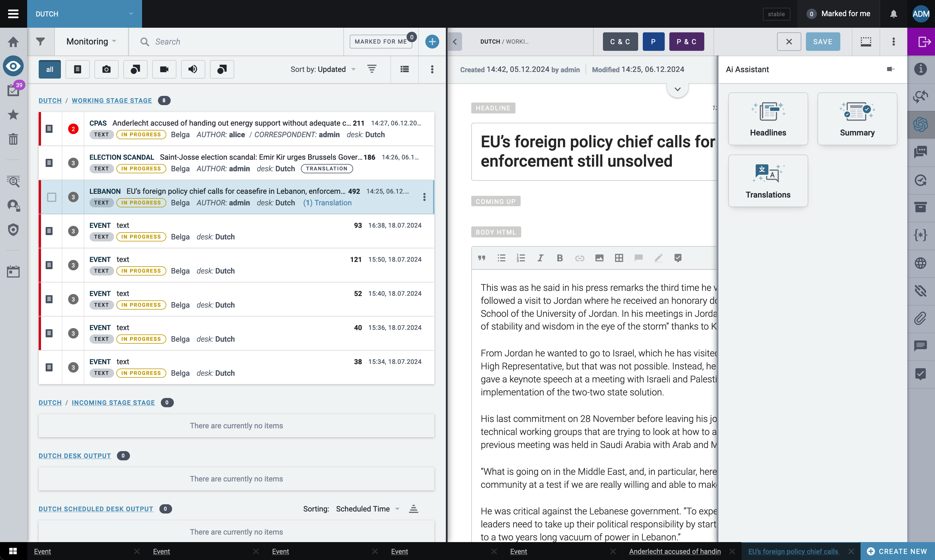935x560 pixels.
Task: Open the Headlines AI card
Action: [768, 119]
